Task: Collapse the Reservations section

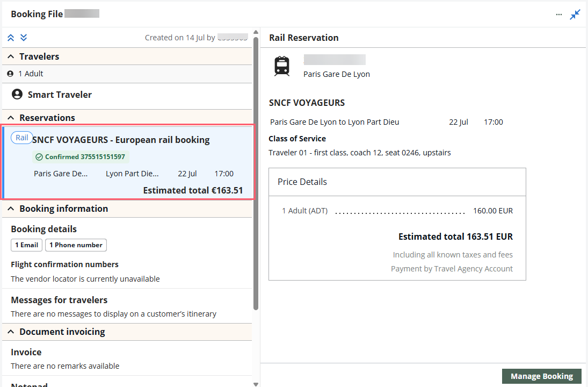Action: tap(11, 118)
